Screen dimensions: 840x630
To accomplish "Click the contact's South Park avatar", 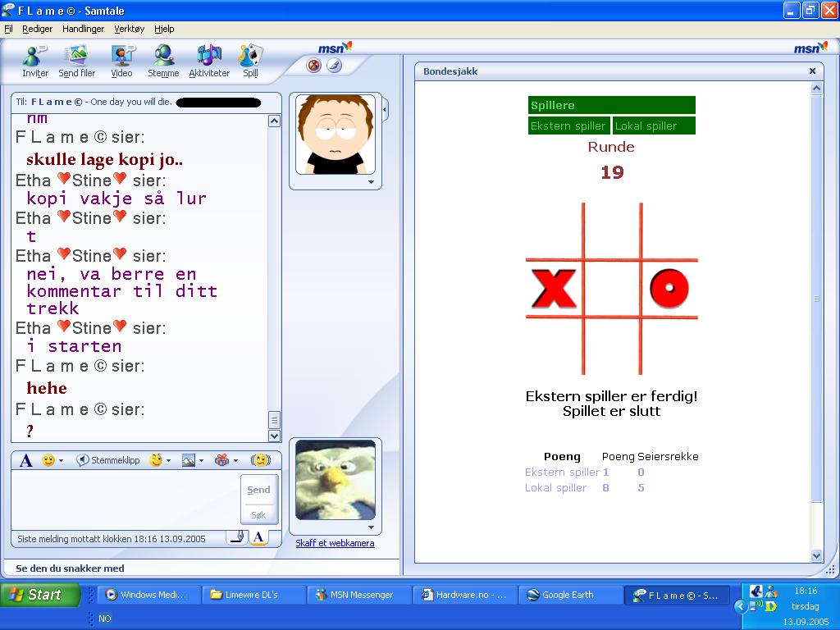I will click(x=336, y=135).
